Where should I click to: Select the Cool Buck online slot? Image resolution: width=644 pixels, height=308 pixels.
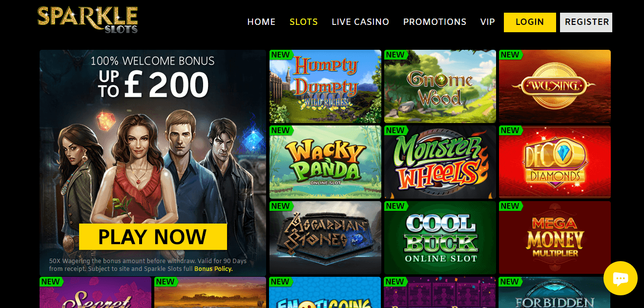(x=440, y=238)
